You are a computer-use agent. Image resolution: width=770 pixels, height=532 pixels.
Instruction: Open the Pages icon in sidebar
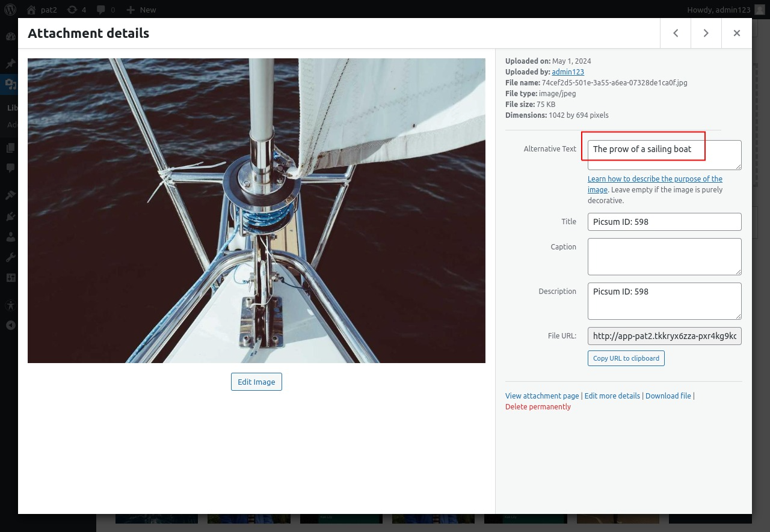coord(10,148)
